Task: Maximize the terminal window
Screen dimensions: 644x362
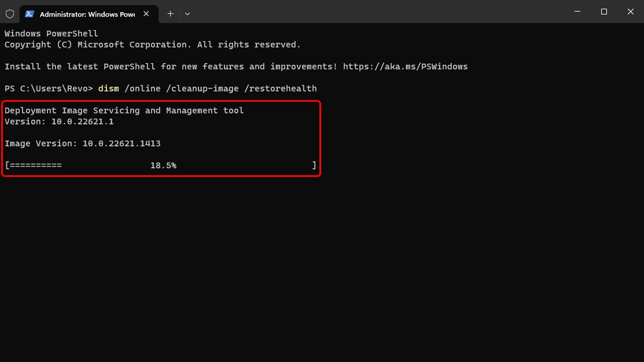Action: pos(604,12)
